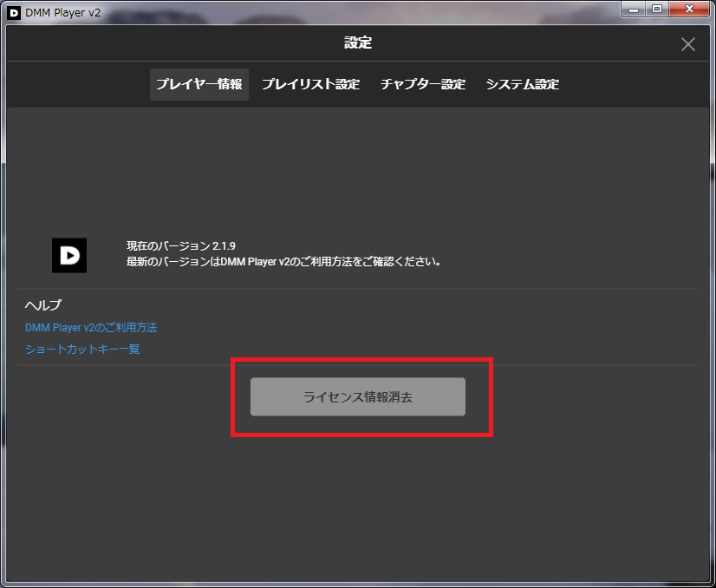Click the red-highlighted license clear button
The image size is (716, 588).
click(357, 396)
